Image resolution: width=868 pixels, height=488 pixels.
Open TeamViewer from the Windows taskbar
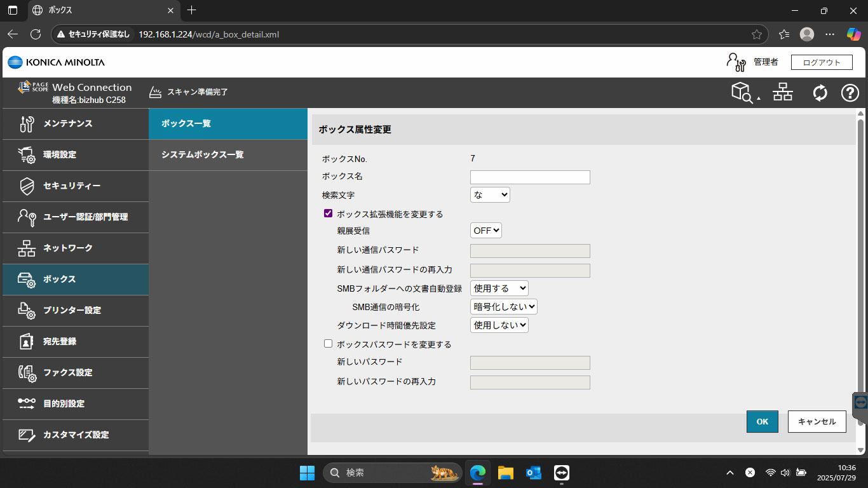pyautogui.click(x=561, y=473)
